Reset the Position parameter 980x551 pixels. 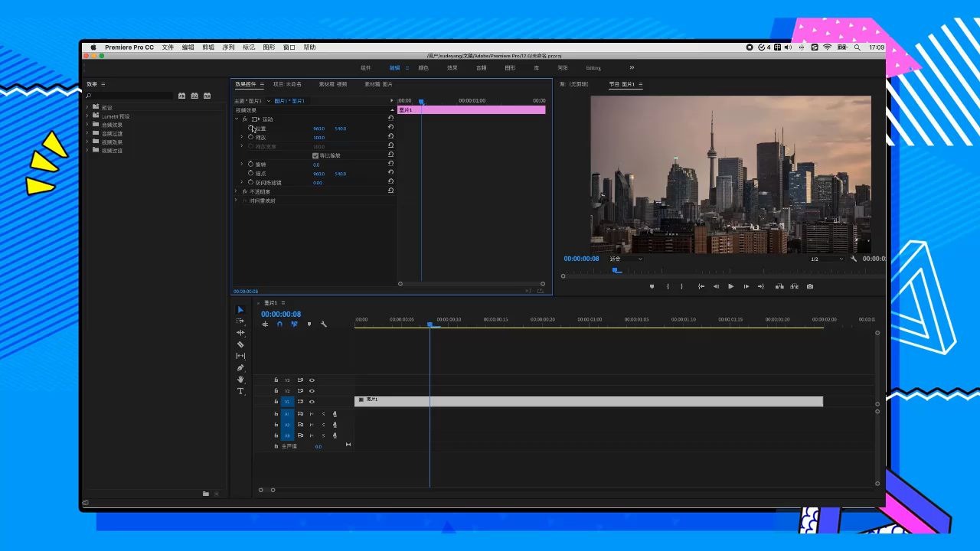(391, 128)
